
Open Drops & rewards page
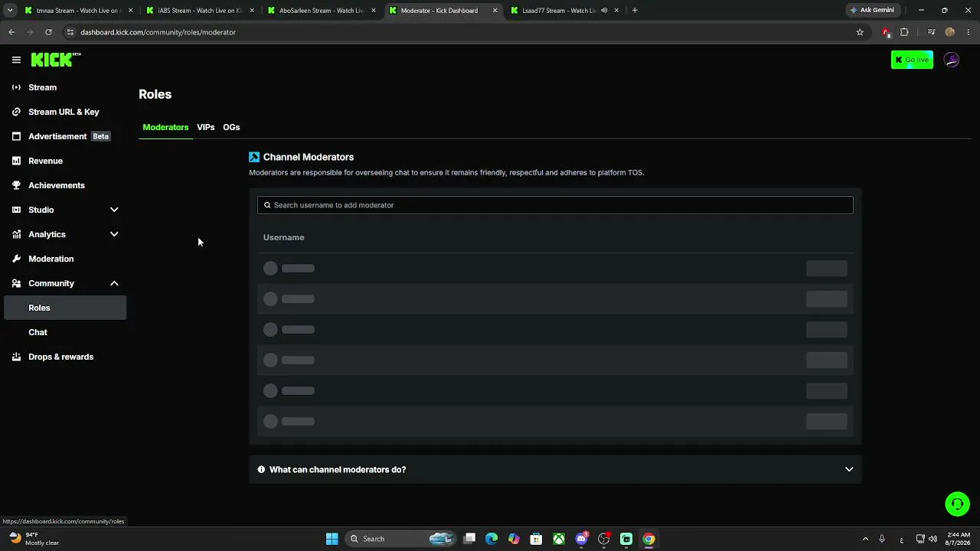[65, 357]
